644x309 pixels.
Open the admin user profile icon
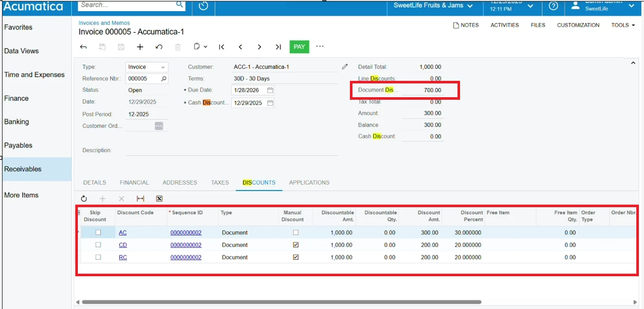576,6
